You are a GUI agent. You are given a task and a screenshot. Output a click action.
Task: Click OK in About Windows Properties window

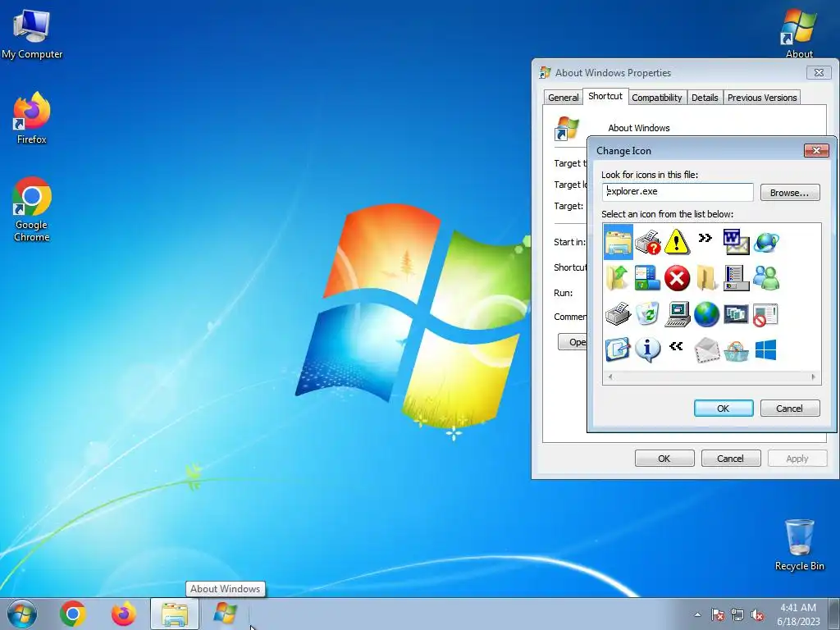tap(664, 459)
